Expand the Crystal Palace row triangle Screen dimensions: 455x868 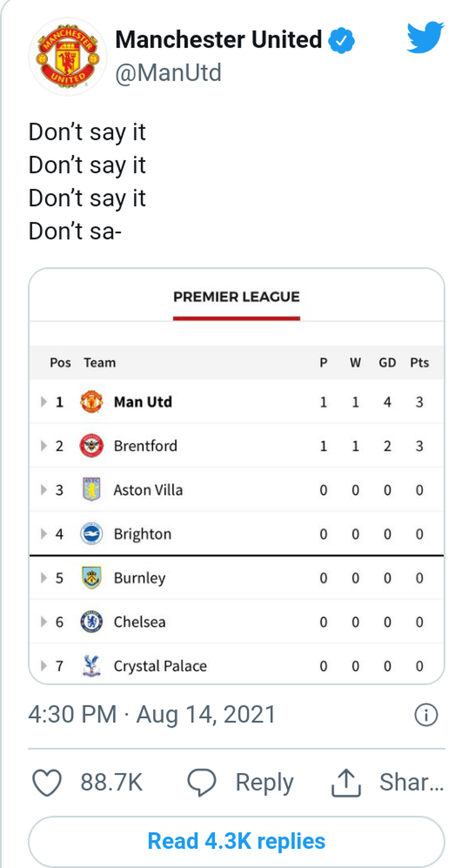tap(44, 666)
